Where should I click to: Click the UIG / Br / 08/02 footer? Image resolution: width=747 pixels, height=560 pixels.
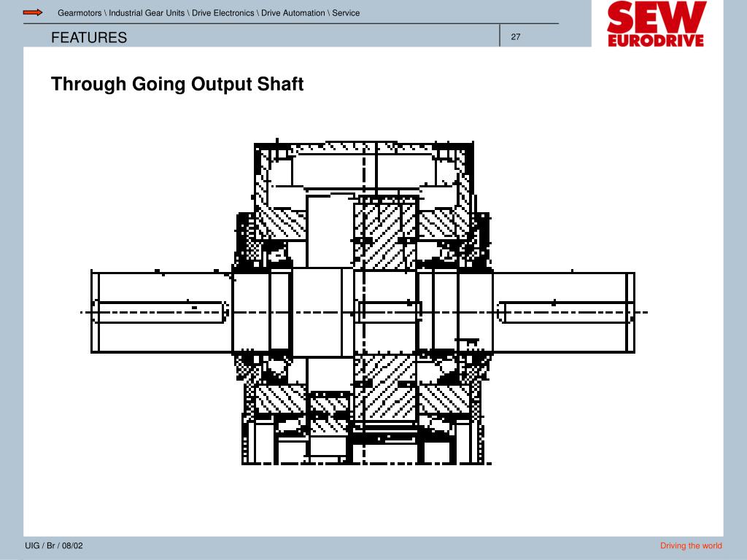coord(54,545)
